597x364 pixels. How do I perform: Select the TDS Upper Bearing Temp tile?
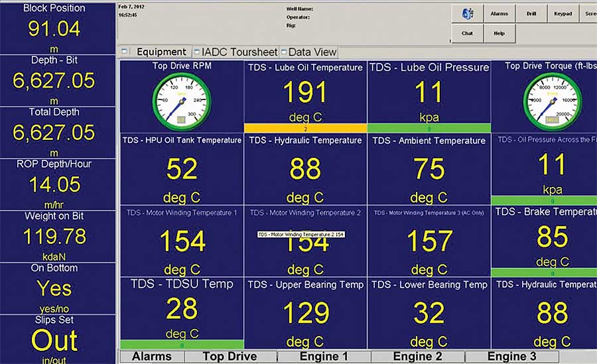[305, 313]
